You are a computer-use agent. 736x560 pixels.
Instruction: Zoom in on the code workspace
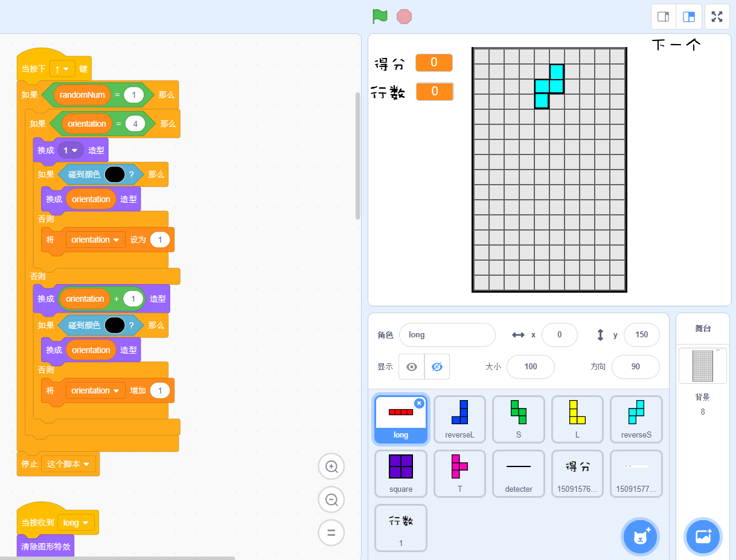click(x=331, y=466)
